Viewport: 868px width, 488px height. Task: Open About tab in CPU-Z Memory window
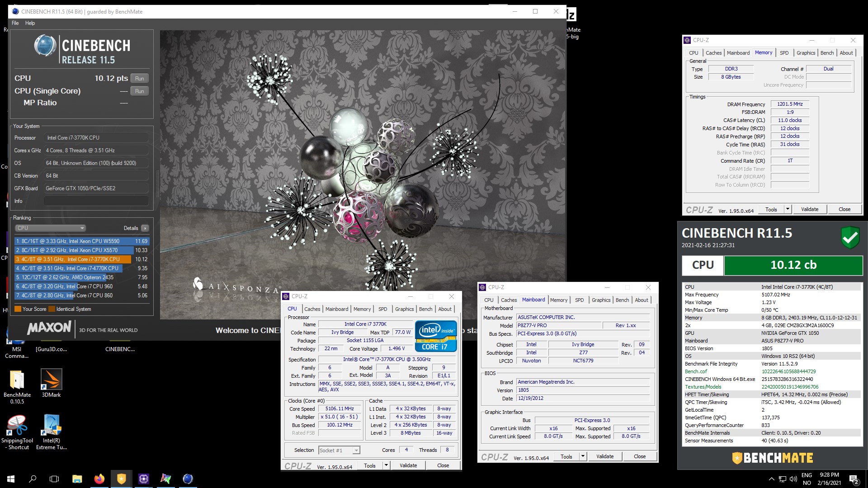846,53
